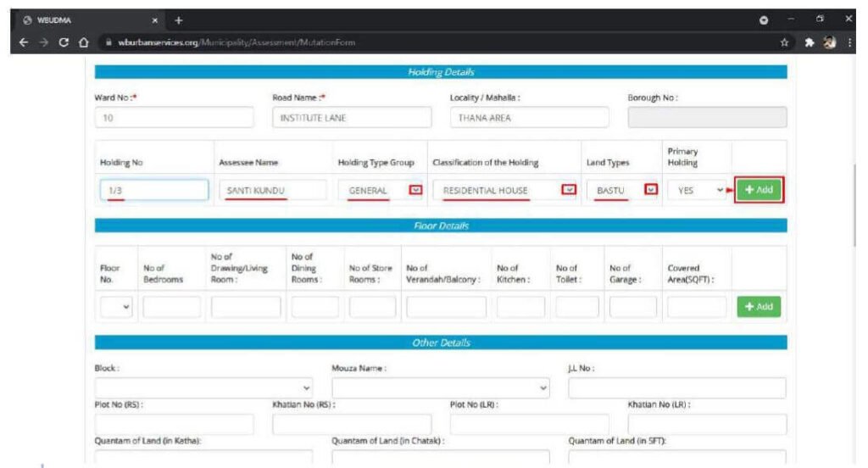Open the Block dropdown
Screen dimensions: 868x468
pyautogui.click(x=203, y=387)
